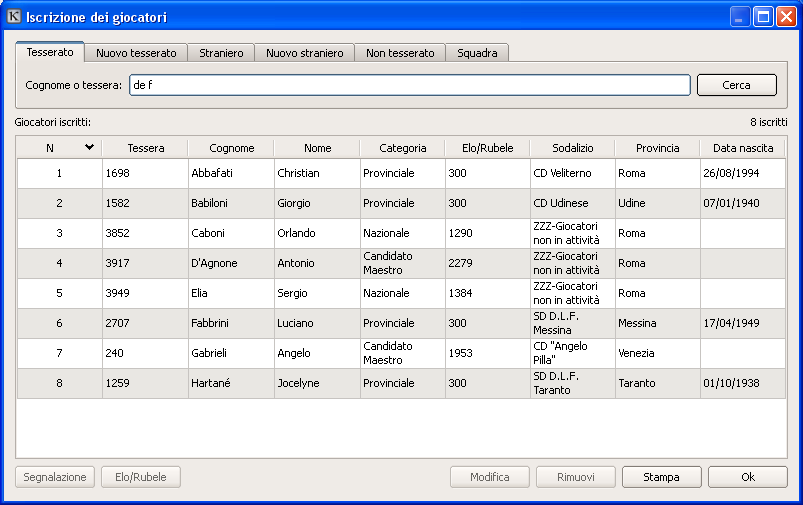Select the Babiloni surname cell

pos(231,203)
